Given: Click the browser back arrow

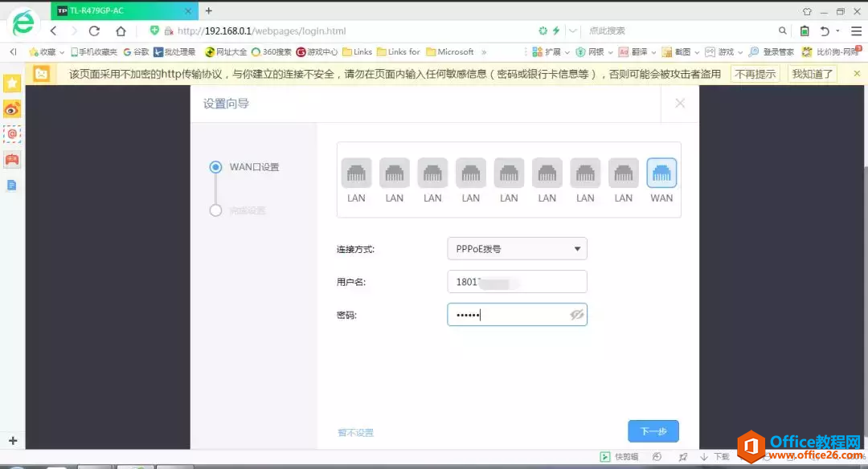Looking at the screenshot, I should tap(53, 31).
